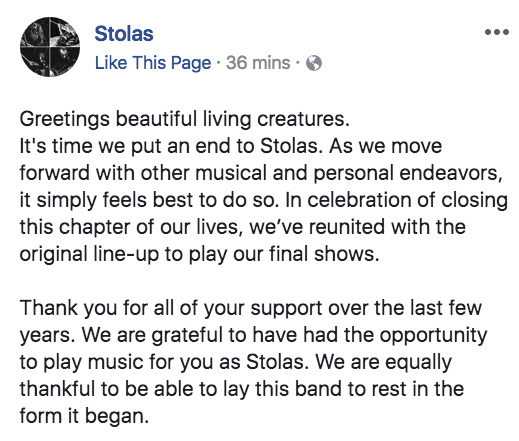Click the phrase 'In celebration of closing'
Viewport: 519px width, 441px height.
[x=397, y=200]
